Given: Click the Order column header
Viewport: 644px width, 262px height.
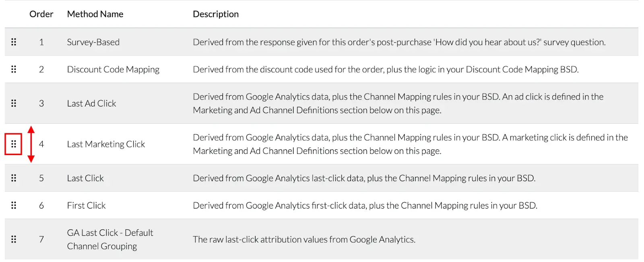Looking at the screenshot, I should click(41, 14).
